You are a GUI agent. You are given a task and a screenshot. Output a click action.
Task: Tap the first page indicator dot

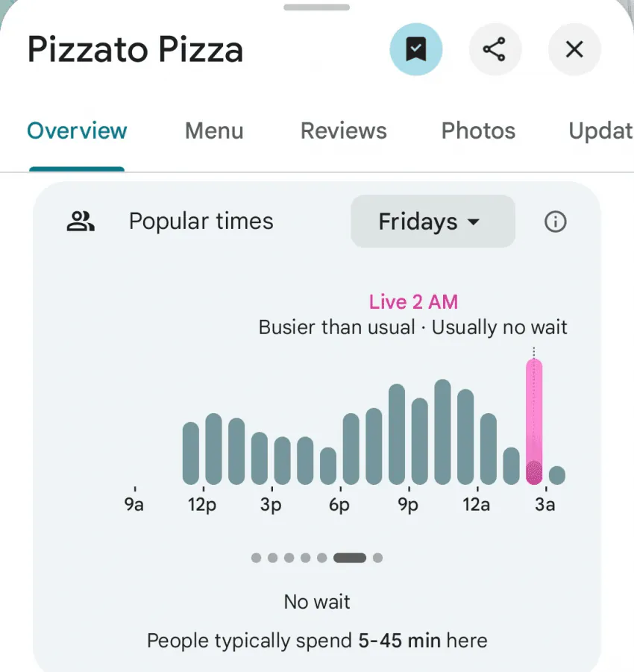257,557
